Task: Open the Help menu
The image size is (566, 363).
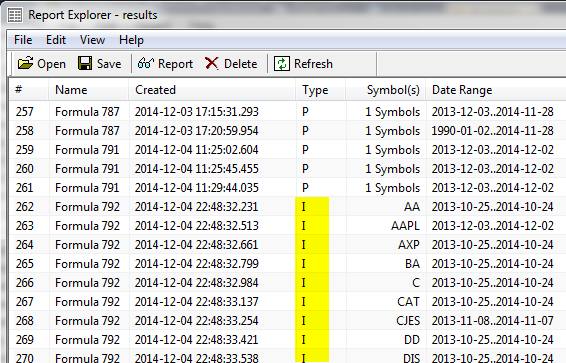Action: click(131, 40)
